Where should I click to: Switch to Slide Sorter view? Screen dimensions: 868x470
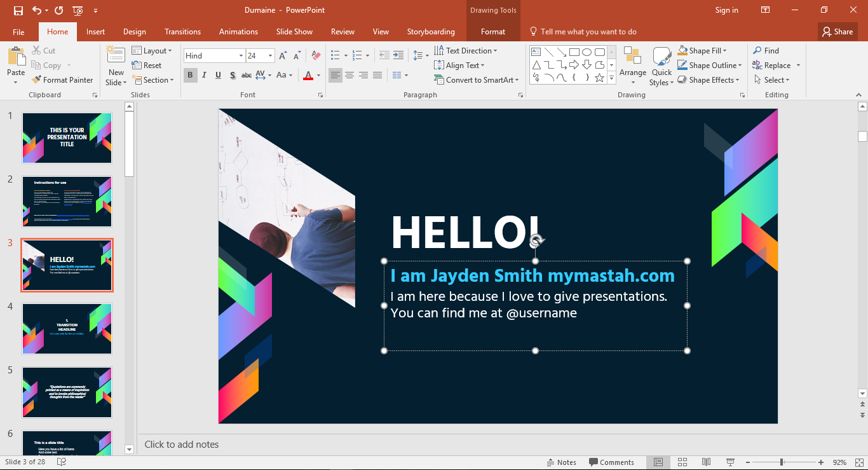[x=682, y=462]
